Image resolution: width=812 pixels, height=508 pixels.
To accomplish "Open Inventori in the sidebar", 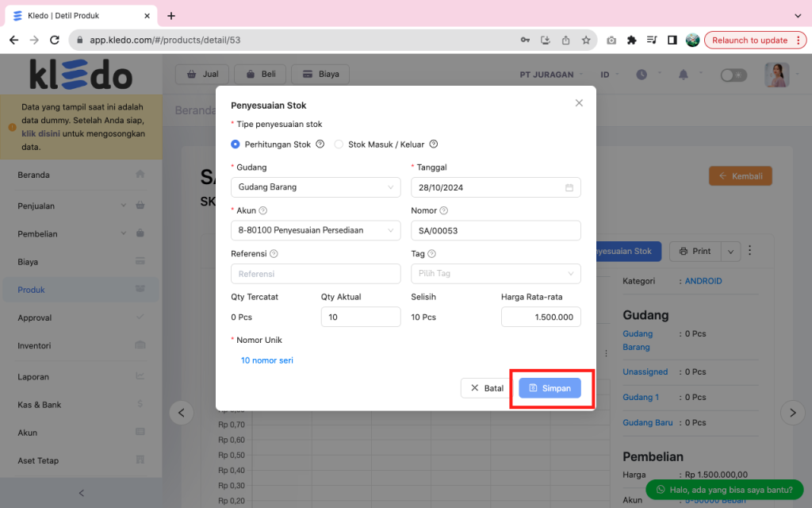I will (x=82, y=346).
